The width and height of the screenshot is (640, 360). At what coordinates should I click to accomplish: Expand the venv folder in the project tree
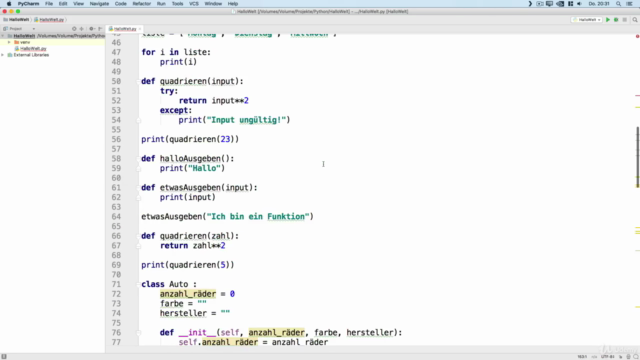click(x=9, y=42)
